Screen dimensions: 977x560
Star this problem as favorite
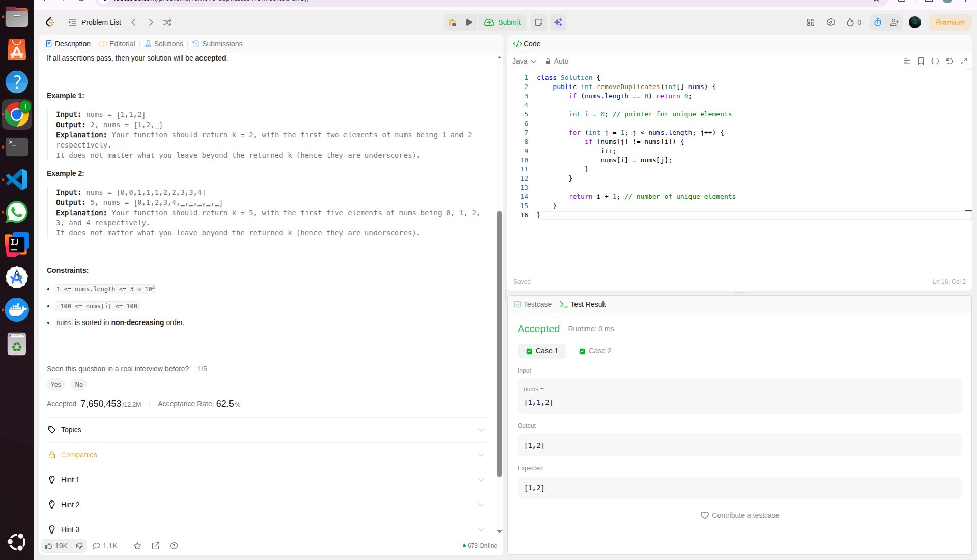click(137, 546)
